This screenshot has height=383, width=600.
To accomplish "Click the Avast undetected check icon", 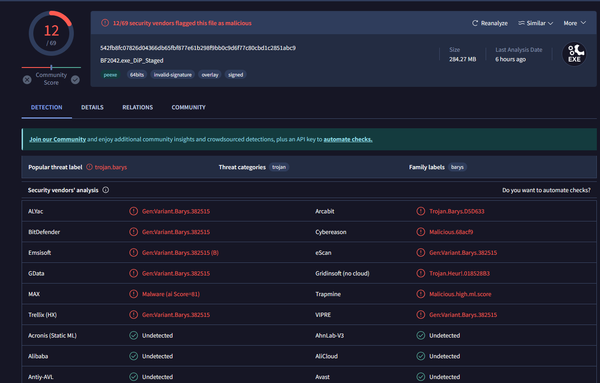I will 421,377.
